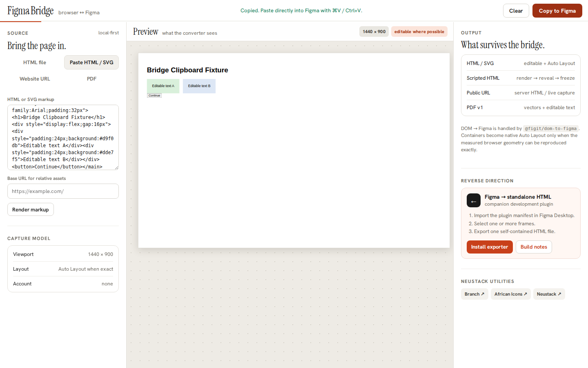
Task: Select the Editable text A box
Action: pos(163,86)
